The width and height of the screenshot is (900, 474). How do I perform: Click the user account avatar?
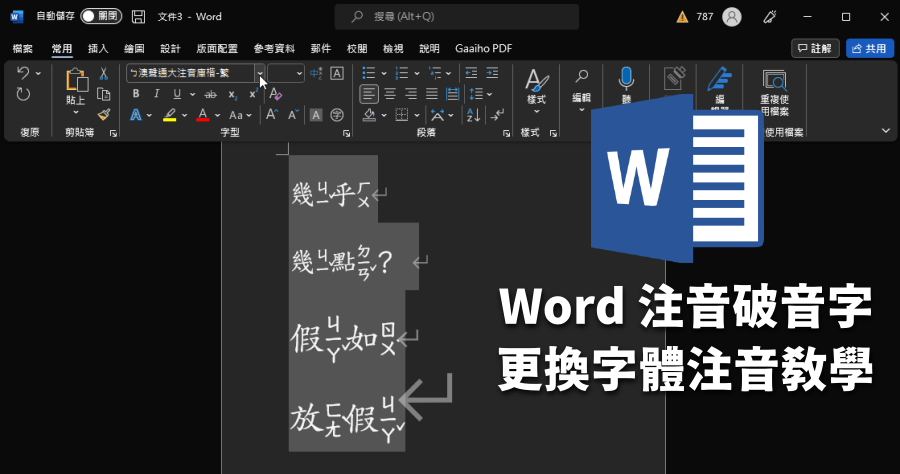coord(732,17)
